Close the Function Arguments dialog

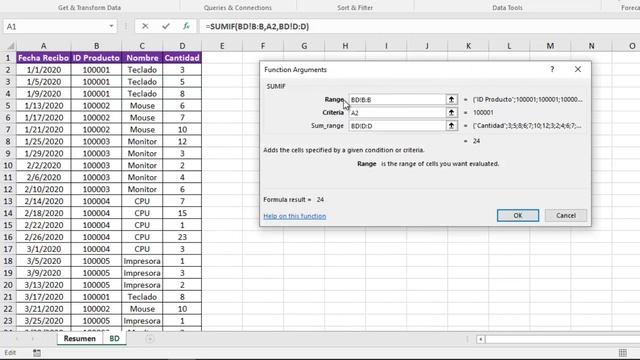[578, 69]
